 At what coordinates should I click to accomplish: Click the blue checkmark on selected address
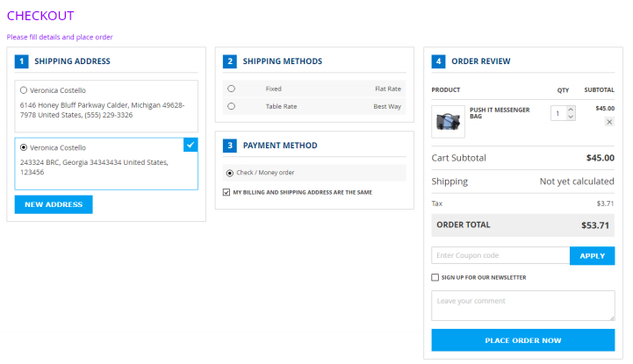[x=191, y=144]
